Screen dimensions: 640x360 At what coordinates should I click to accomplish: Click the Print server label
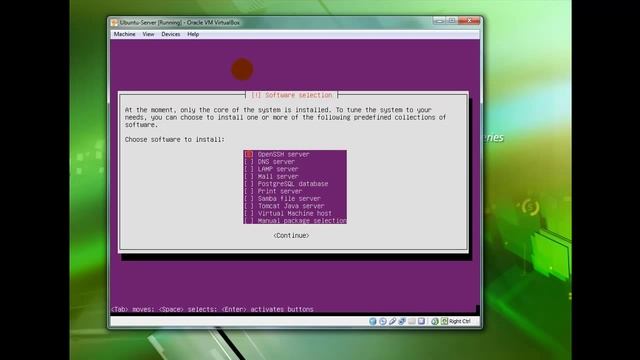click(280, 191)
